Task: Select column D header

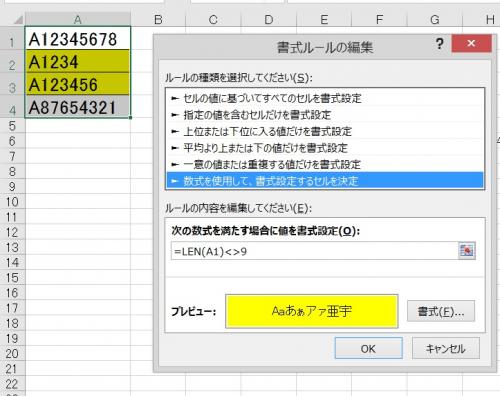Action: (269, 20)
